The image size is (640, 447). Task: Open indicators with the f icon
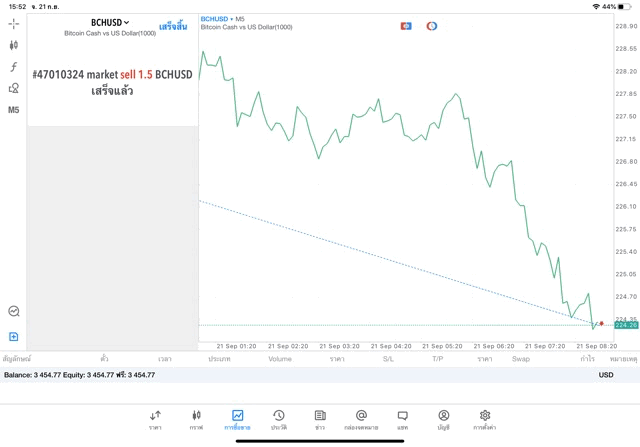(14, 67)
